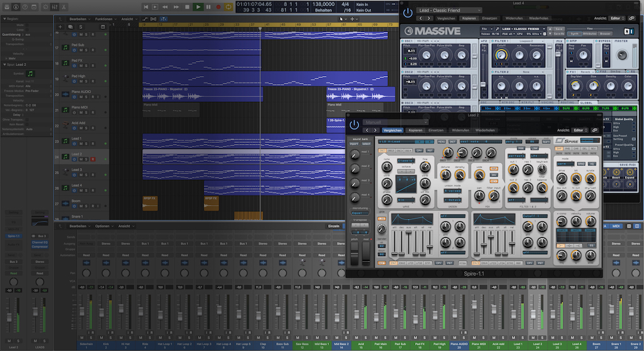Toggle the Smart Controls dial icon
This screenshot has width=644, height=351.
45,6
